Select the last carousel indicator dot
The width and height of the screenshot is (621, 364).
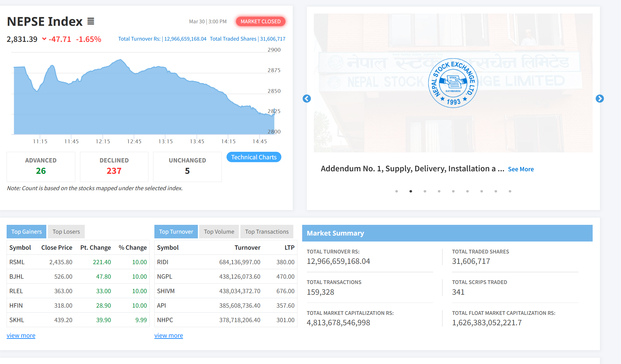point(510,191)
